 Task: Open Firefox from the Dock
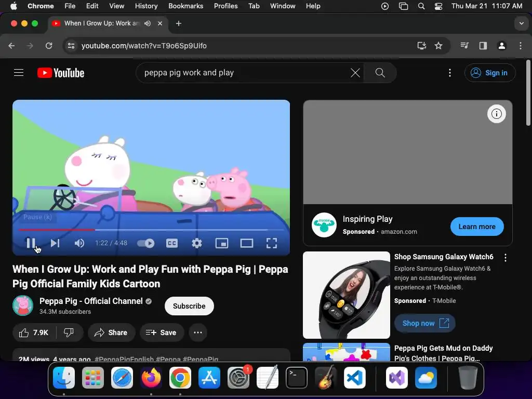point(151,378)
